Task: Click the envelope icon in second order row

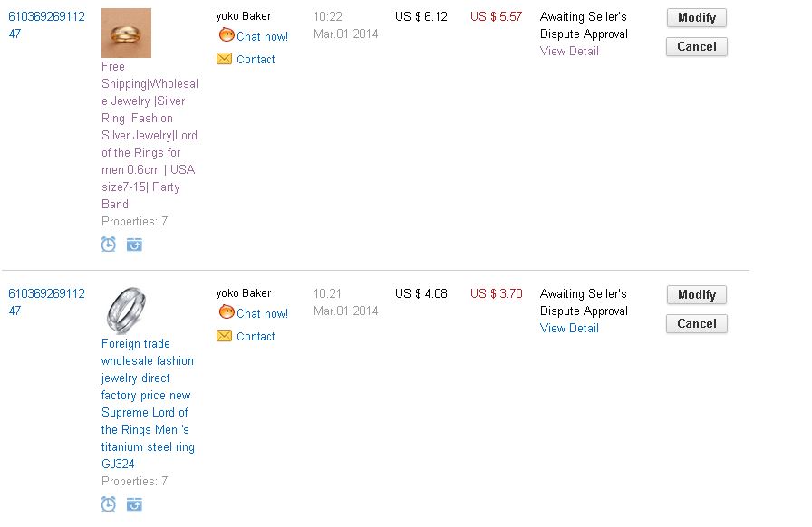Action: pos(224,335)
